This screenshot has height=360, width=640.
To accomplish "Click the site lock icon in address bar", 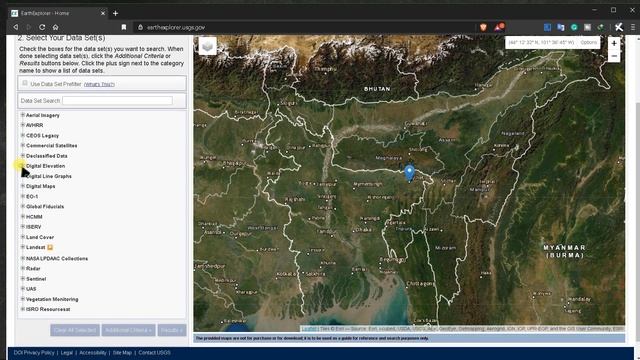I will point(140,27).
